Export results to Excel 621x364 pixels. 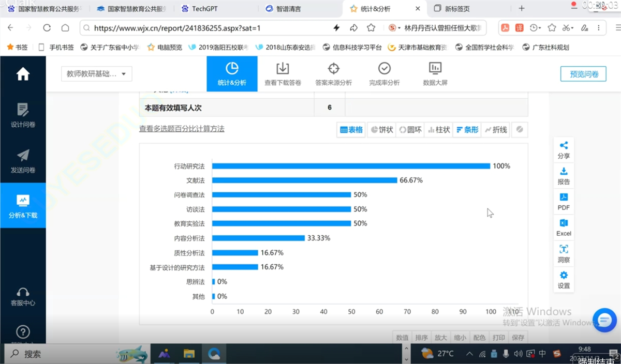564,228
